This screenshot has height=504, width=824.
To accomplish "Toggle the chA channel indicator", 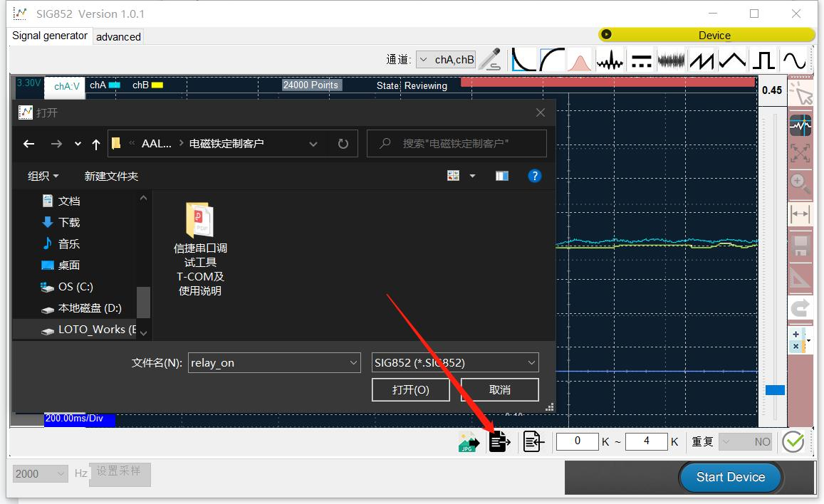I will click(105, 85).
